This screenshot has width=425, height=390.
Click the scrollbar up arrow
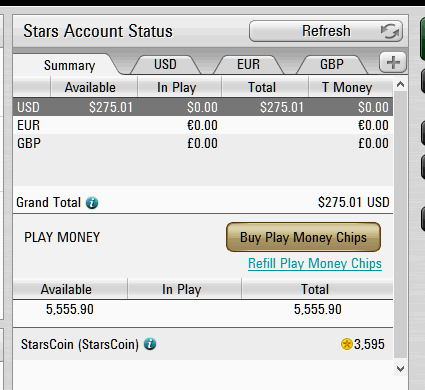point(401,84)
